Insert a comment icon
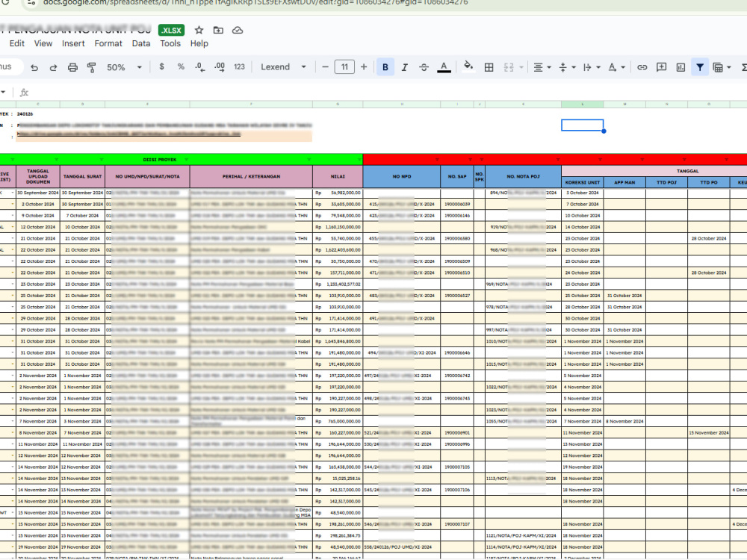The width and height of the screenshot is (747, 560). pos(661,67)
